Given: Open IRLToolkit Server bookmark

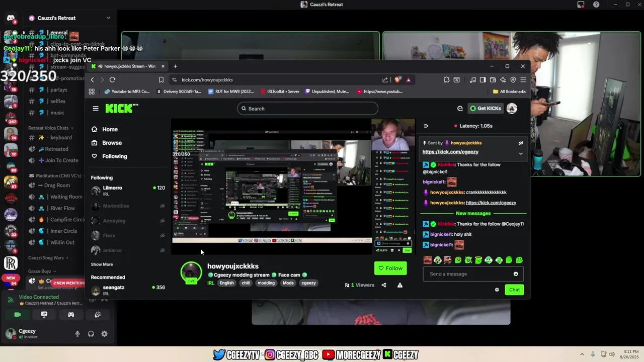Looking at the screenshot, I should [280, 92].
